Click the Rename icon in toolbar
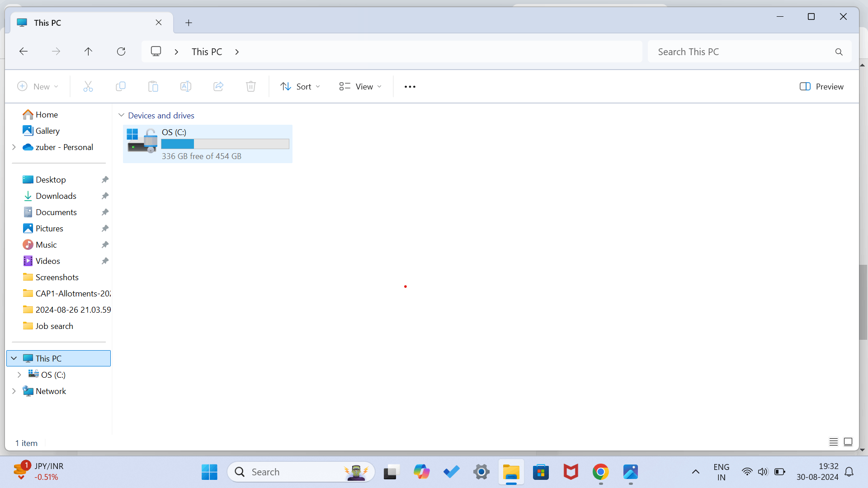 [186, 86]
